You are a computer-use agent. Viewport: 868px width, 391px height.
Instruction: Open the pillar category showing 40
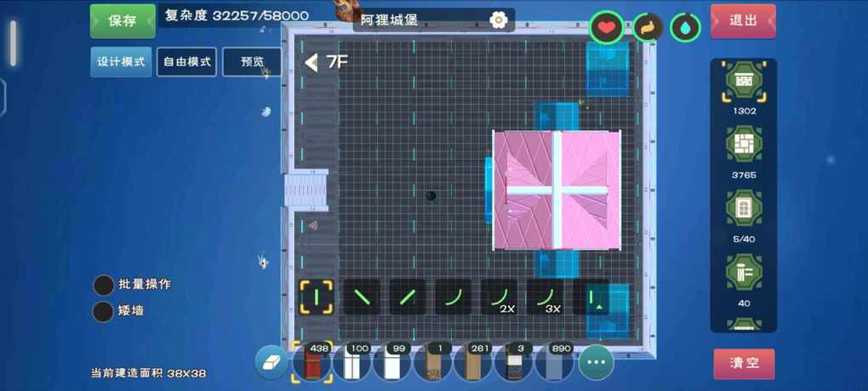[x=744, y=272]
